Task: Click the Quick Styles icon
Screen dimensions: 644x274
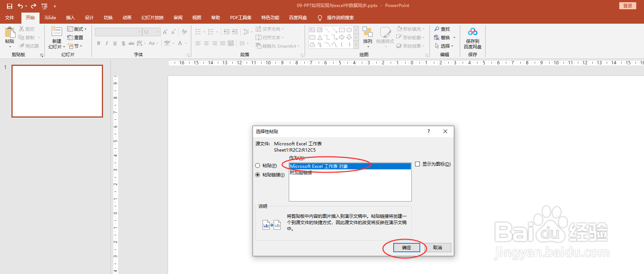Action: 385,32
